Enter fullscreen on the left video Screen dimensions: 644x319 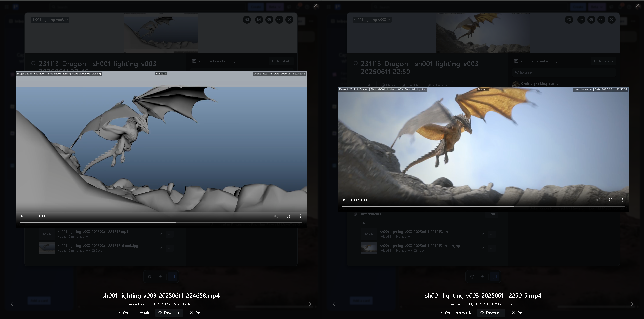(288, 216)
